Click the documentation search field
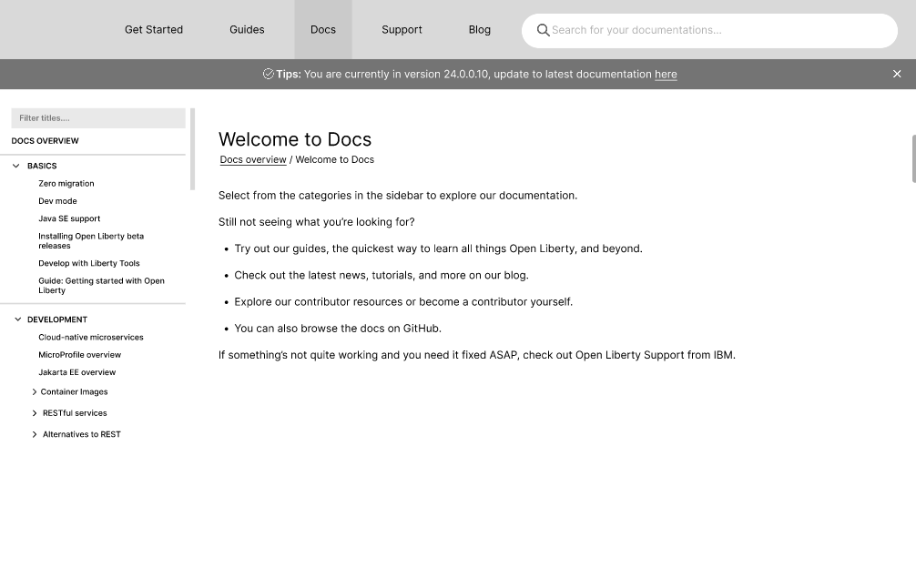The width and height of the screenshot is (916, 588). pyautogui.click(x=709, y=30)
